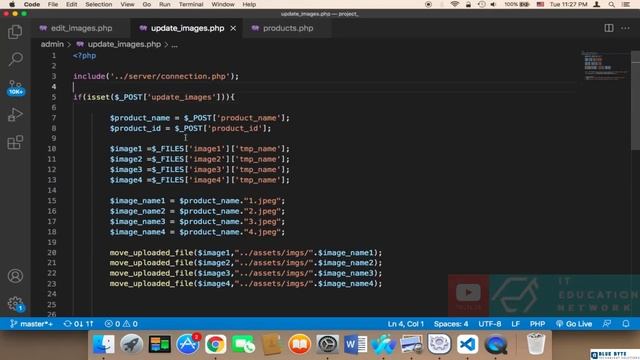
Task: Open Trash from the Dock
Action: [536, 343]
